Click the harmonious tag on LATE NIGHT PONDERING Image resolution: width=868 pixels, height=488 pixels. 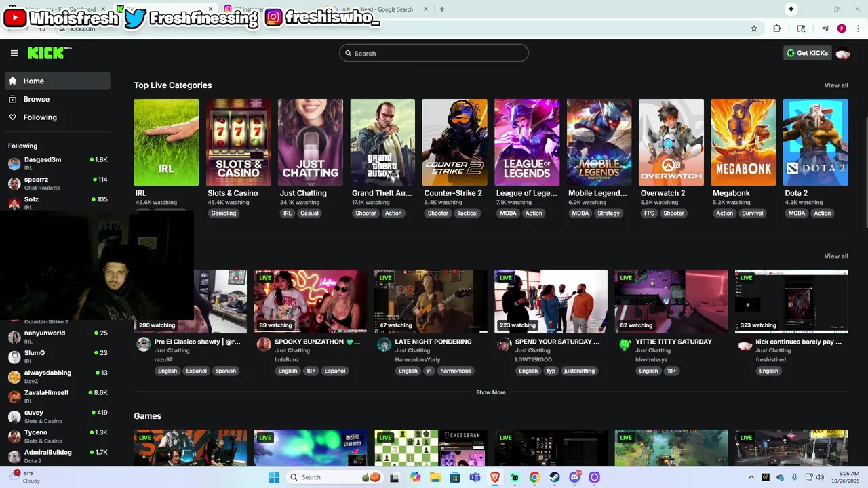[456, 371]
